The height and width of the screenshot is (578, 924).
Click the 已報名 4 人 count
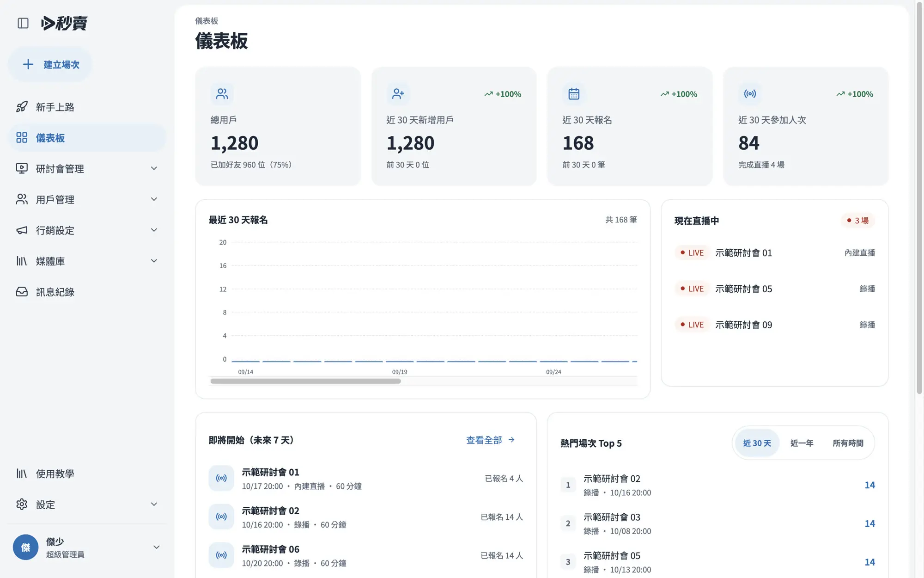click(504, 478)
